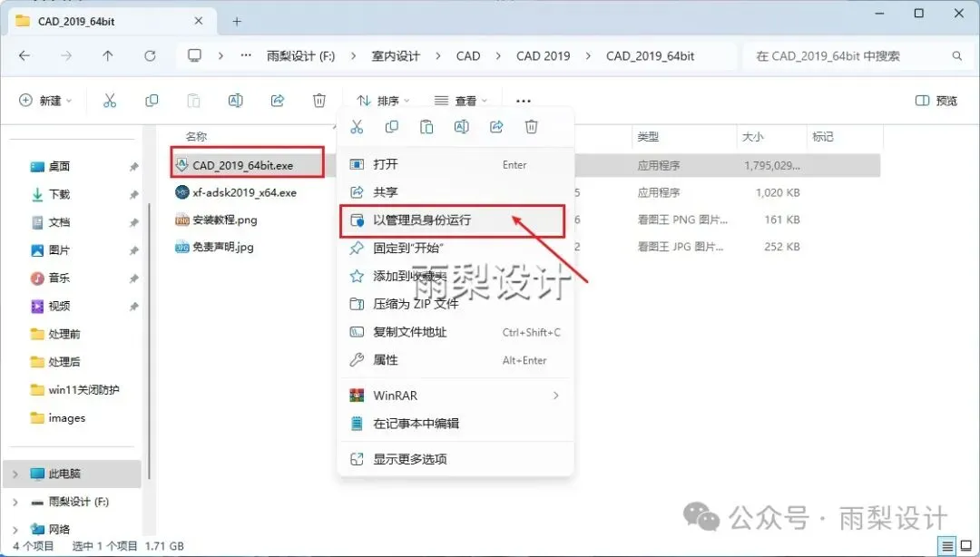Click the Cut icon in the toolbar
This screenshot has height=557, width=980.
[110, 100]
